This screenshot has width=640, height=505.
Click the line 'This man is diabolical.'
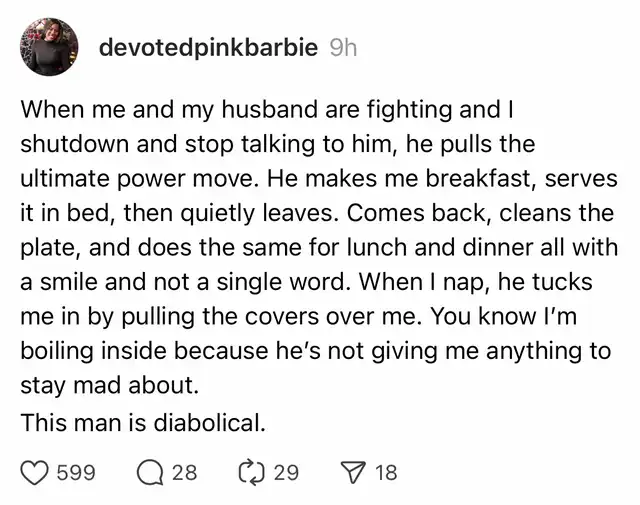pyautogui.click(x=143, y=422)
